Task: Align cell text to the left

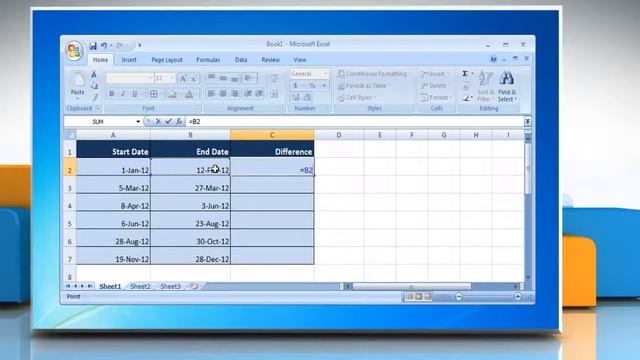Action: click(211, 94)
